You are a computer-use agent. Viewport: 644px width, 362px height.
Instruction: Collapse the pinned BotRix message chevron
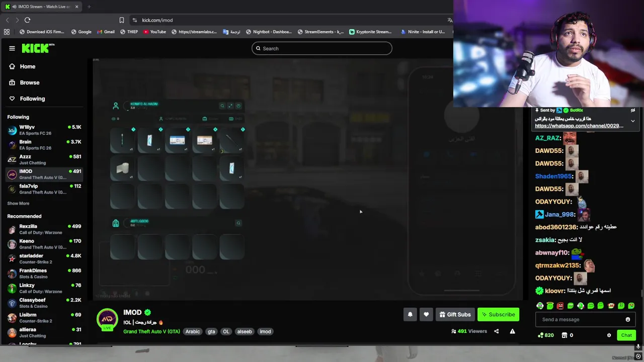click(633, 121)
